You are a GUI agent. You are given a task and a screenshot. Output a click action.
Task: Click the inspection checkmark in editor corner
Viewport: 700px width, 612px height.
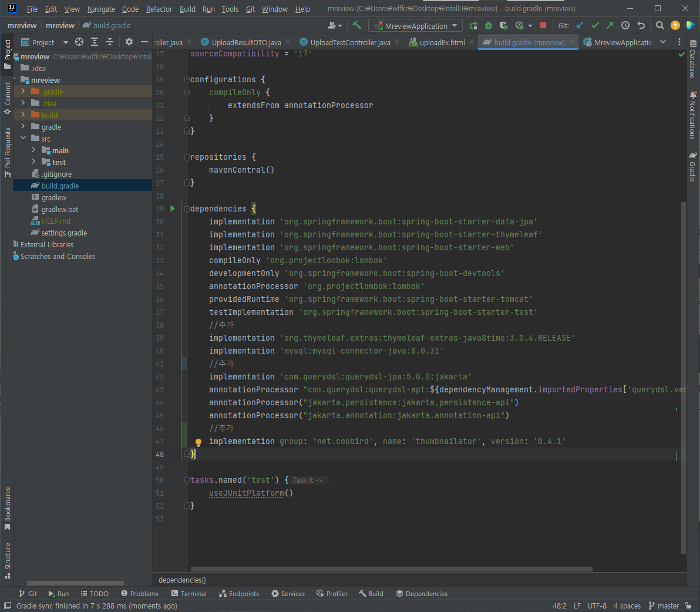681,54
